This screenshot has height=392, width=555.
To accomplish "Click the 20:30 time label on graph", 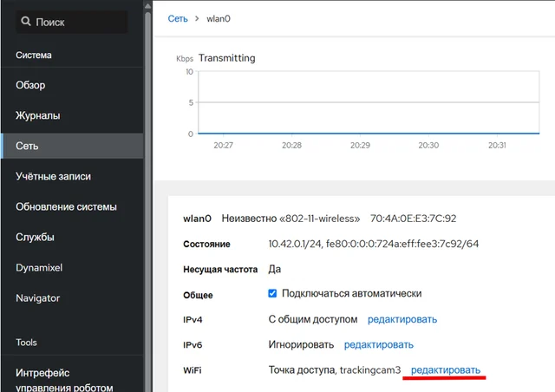I will [428, 145].
